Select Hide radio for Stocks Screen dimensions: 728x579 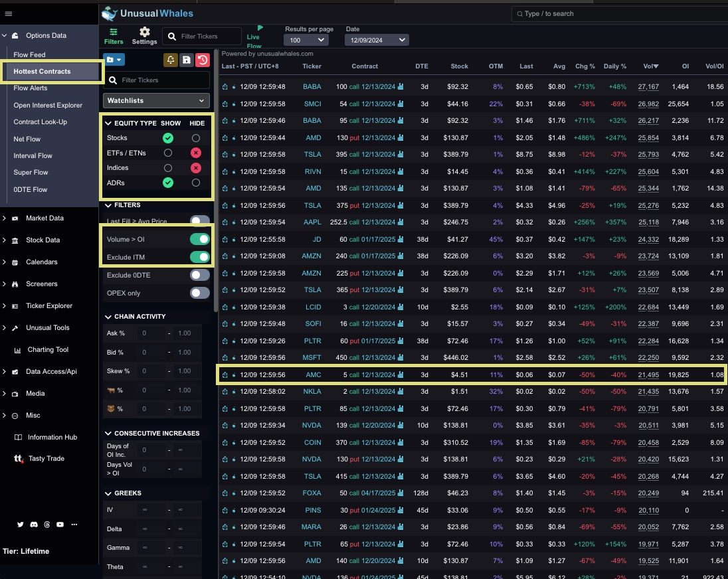[196, 138]
